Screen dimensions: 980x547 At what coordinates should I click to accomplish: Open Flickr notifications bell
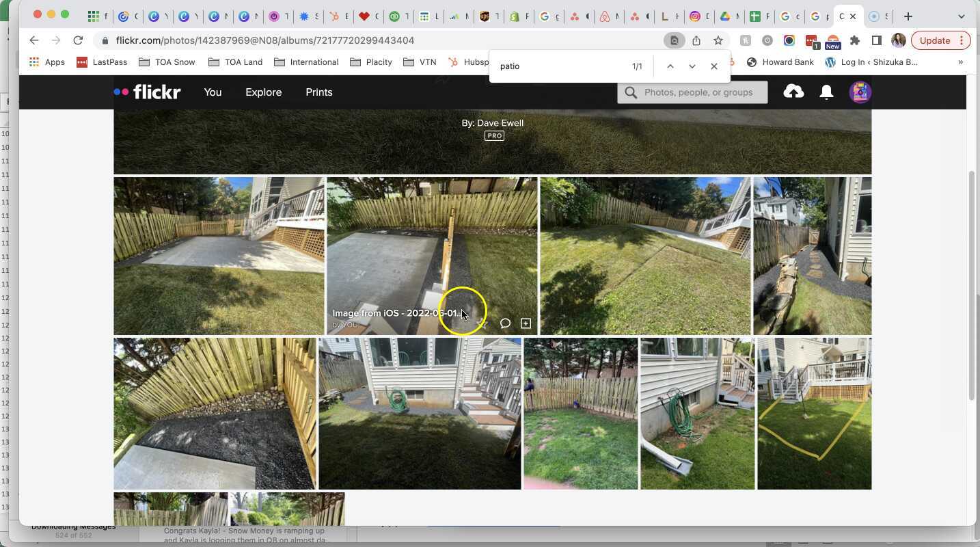click(826, 92)
